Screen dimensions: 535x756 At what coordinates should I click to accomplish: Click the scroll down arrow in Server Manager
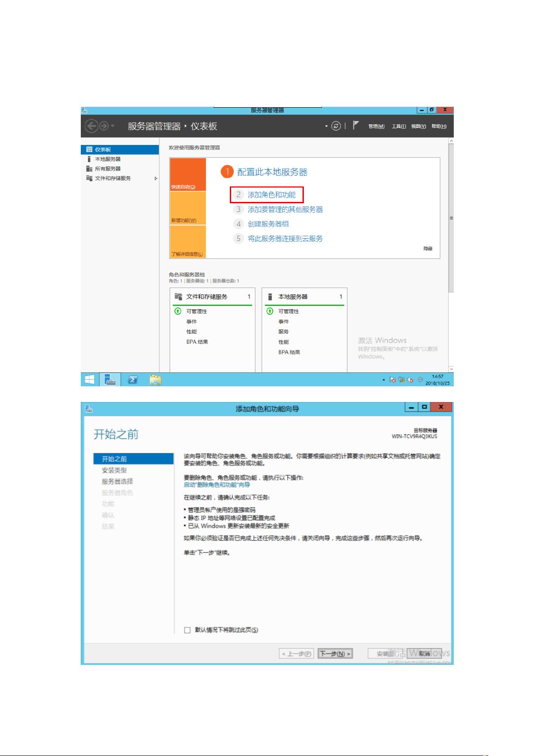(451, 369)
